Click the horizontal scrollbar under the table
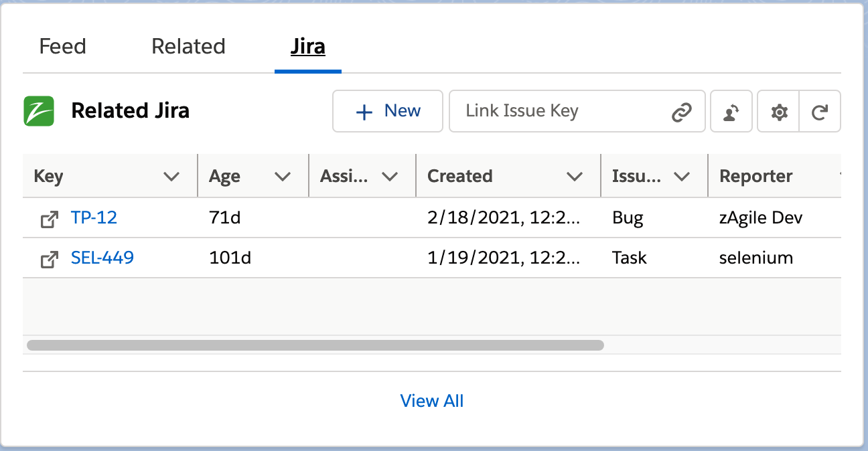Screen dimensions: 868x451 click(315, 345)
